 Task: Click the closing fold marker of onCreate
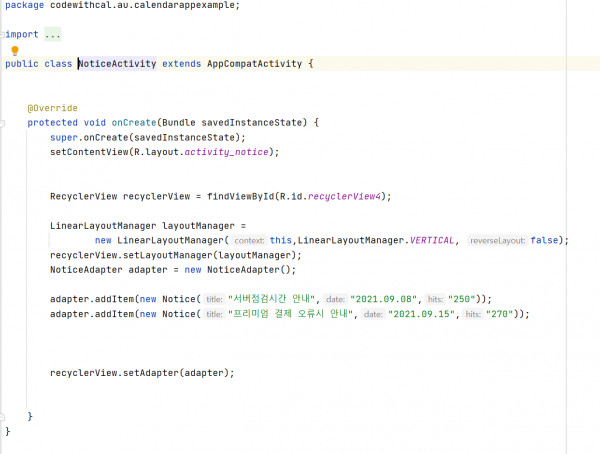point(2,416)
